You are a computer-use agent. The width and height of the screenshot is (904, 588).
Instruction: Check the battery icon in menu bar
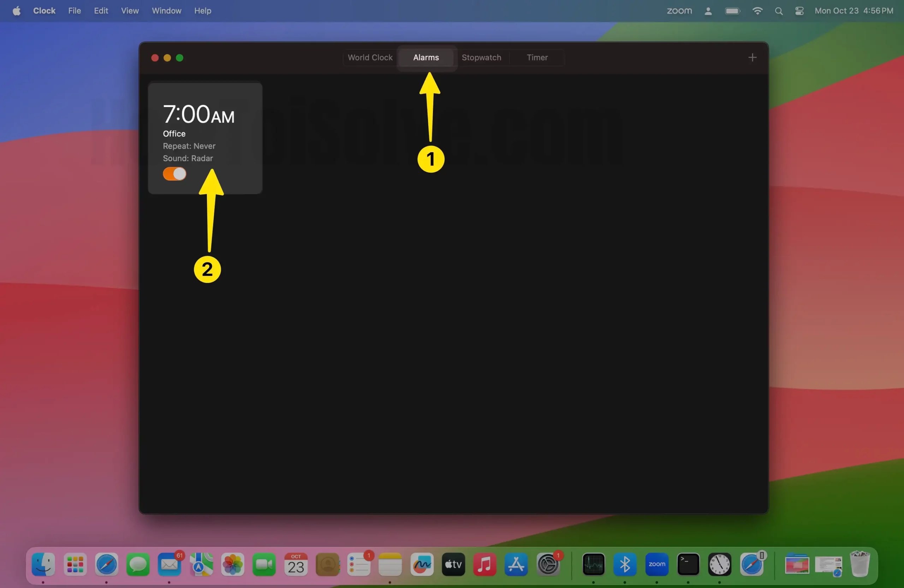[732, 11]
